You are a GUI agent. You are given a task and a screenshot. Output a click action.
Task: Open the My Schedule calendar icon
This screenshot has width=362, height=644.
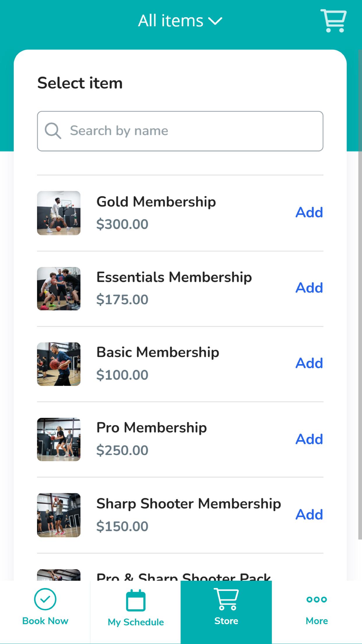click(136, 600)
